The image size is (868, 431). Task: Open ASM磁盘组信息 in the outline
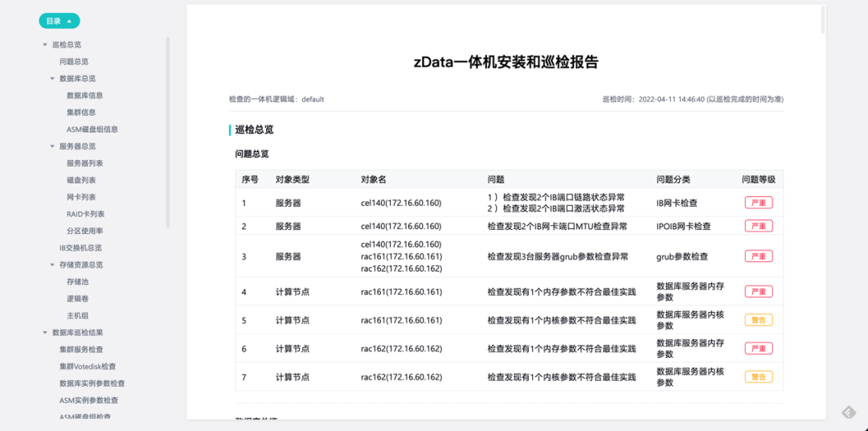(x=92, y=129)
